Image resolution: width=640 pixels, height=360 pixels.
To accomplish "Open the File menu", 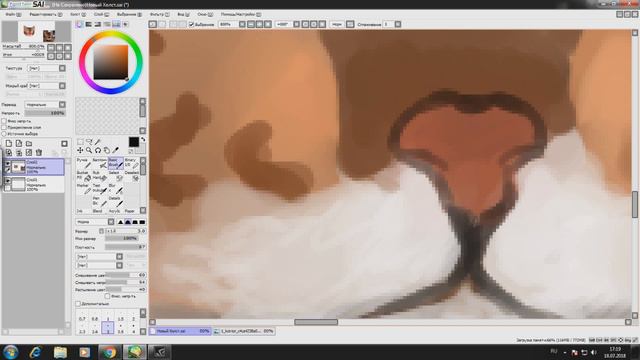I will (13, 14).
